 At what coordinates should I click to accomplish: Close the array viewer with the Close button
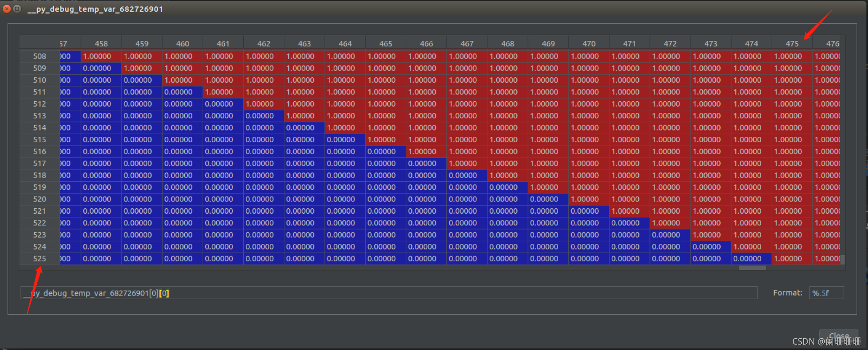(x=838, y=336)
